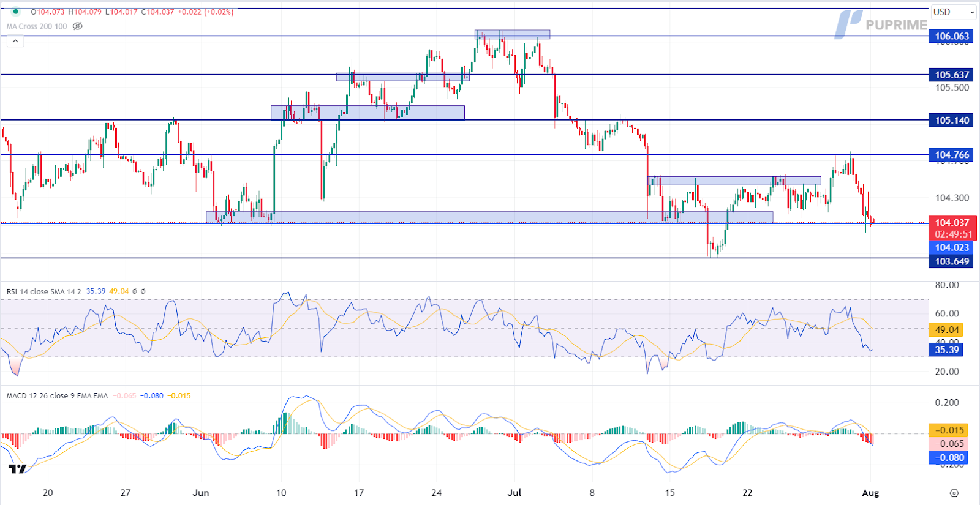Image resolution: width=980 pixels, height=505 pixels.
Task: Click the RSI value 35.39 in legend
Action: point(96,291)
